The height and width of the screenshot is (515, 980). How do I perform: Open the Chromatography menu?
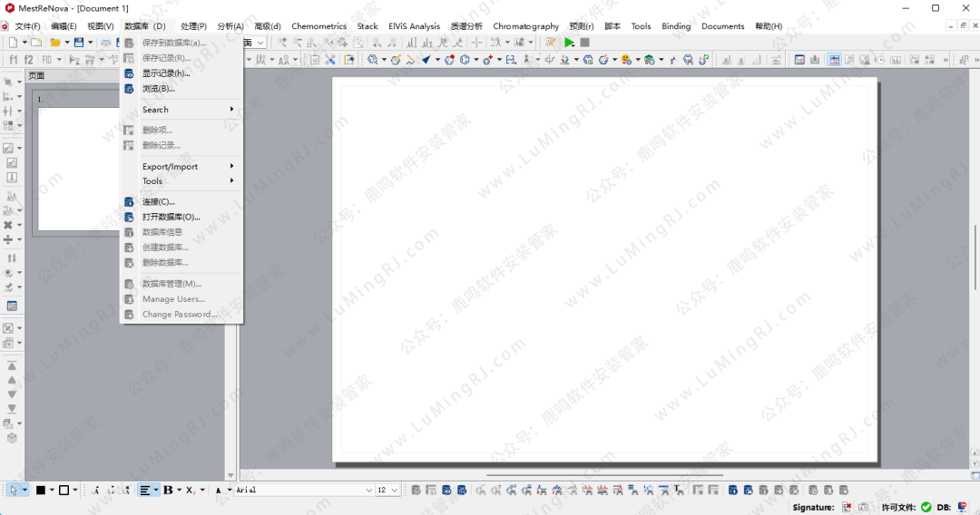coord(525,26)
